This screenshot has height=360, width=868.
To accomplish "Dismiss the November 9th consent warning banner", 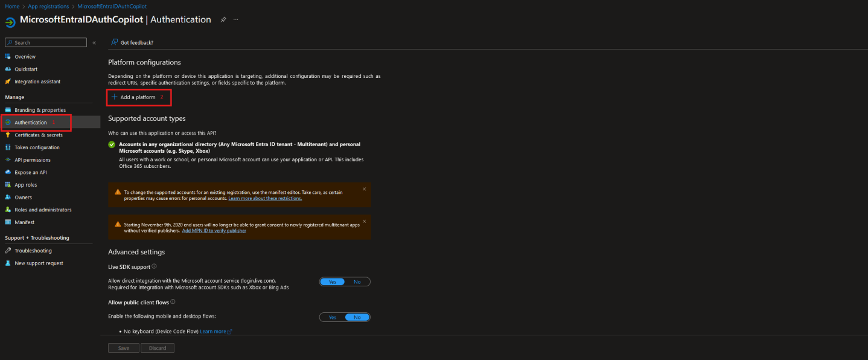I will coord(364,221).
